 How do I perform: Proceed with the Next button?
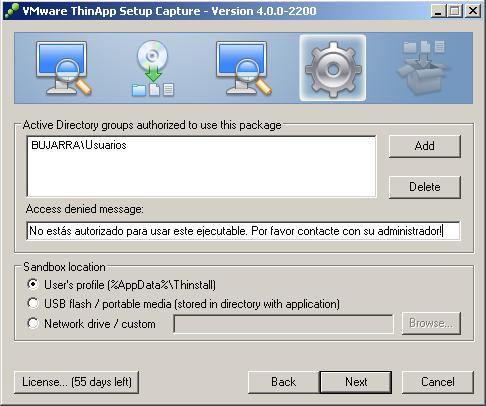[x=356, y=382]
